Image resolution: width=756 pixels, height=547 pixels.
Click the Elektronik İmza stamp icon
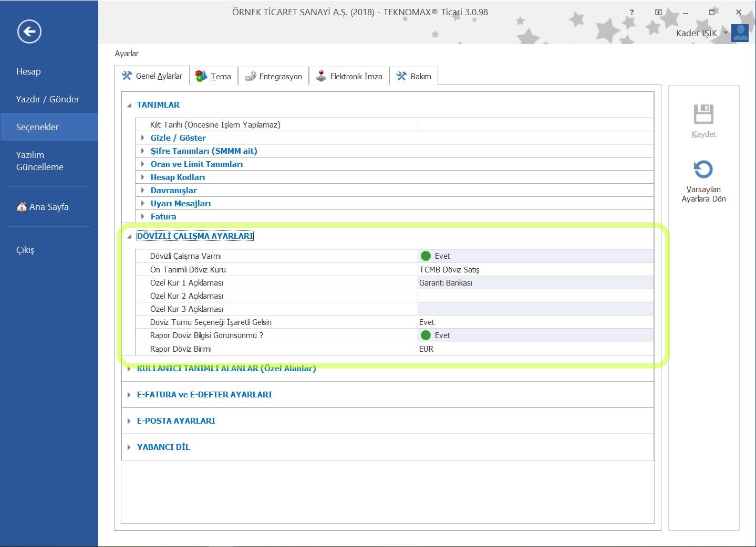(x=321, y=76)
